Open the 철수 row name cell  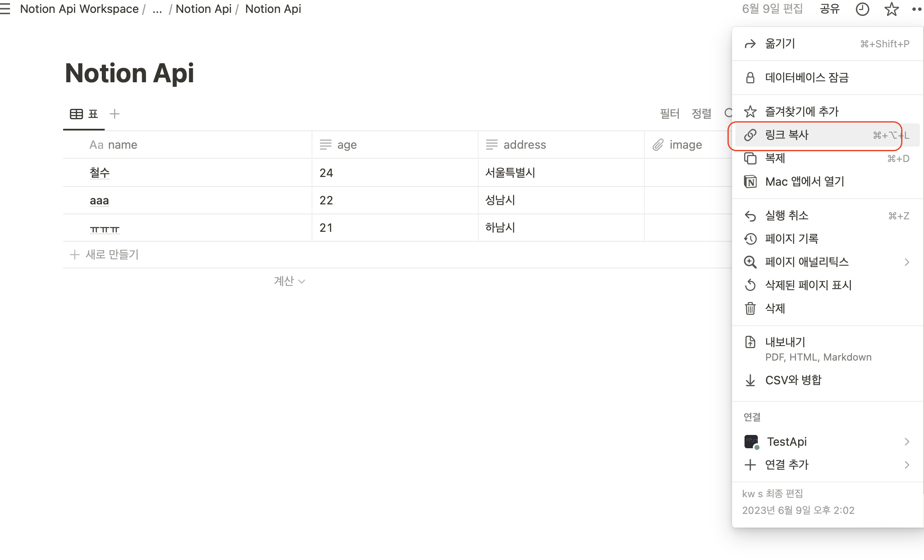click(100, 173)
